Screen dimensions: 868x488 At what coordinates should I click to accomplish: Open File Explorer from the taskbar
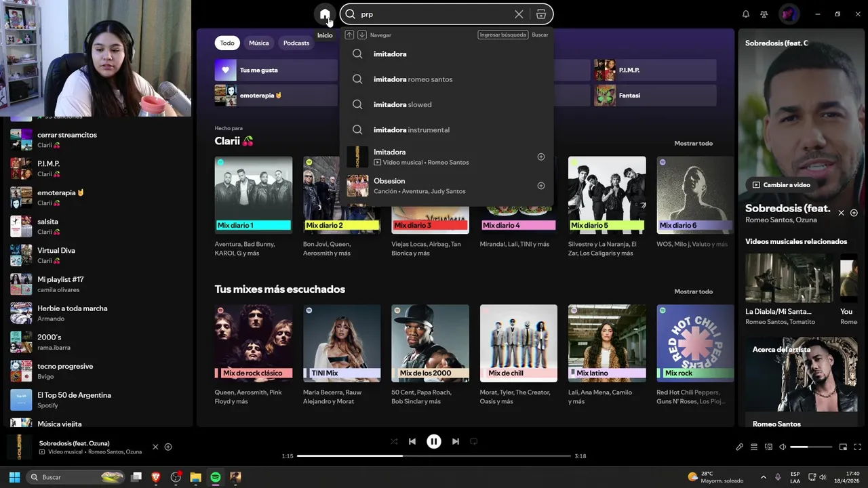195,477
